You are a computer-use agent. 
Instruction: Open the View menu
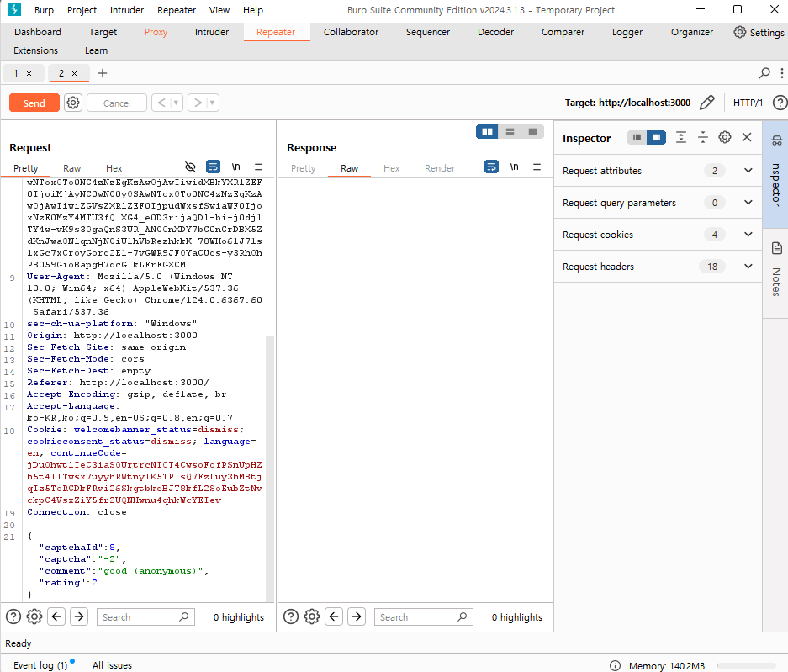(x=219, y=10)
